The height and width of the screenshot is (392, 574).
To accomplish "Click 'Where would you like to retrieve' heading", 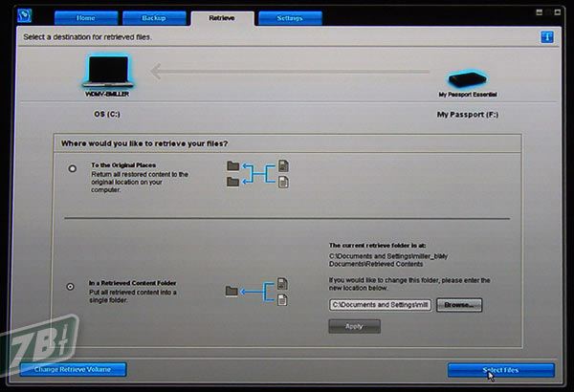I will pyautogui.click(x=144, y=143).
